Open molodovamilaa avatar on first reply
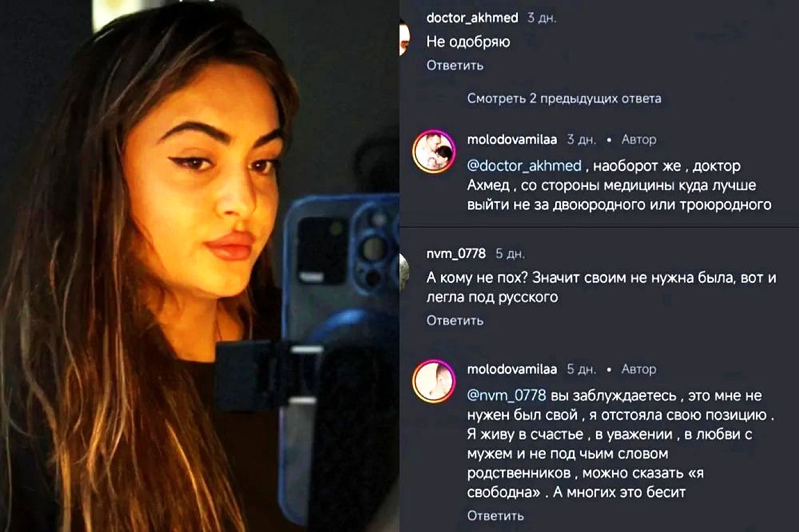 (x=433, y=151)
